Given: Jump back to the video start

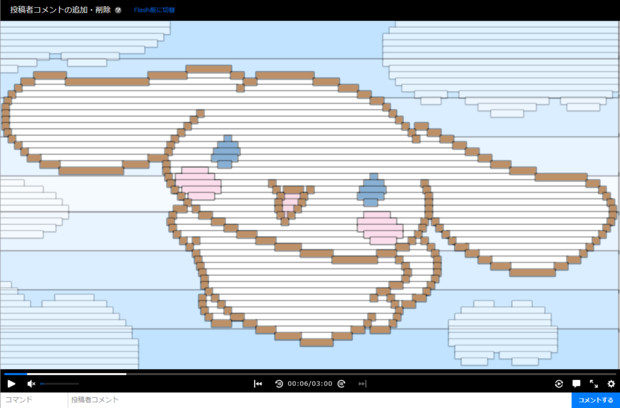Looking at the screenshot, I should click(258, 383).
